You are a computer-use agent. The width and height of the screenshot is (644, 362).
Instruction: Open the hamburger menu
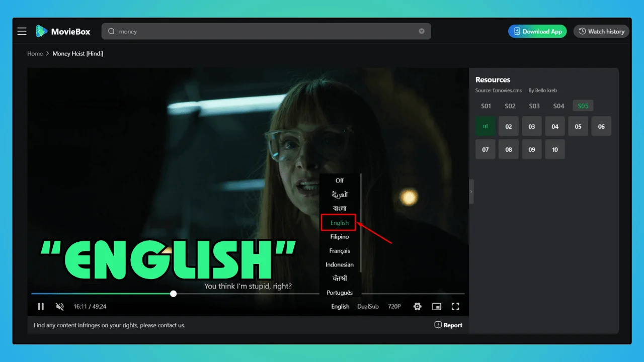tap(22, 31)
